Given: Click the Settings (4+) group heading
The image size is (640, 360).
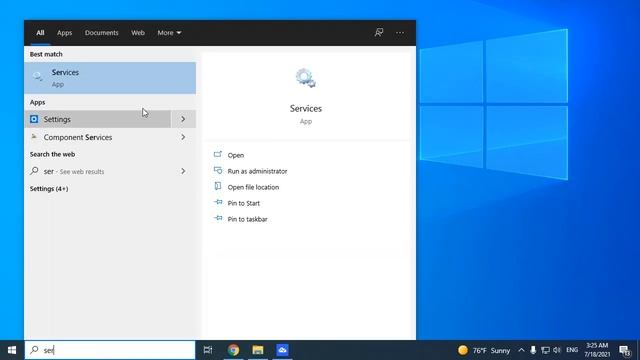Looking at the screenshot, I should [49, 189].
